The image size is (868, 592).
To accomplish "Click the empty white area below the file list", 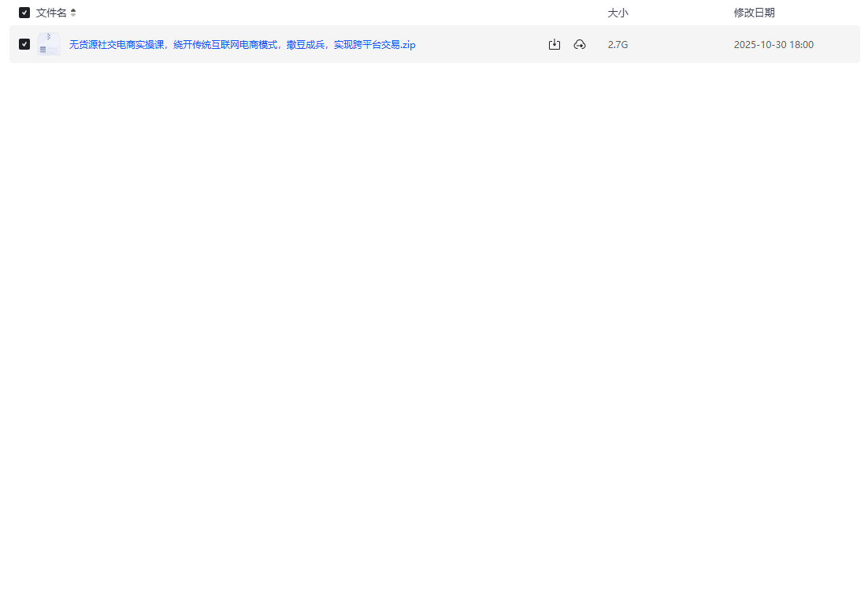I will point(433,315).
